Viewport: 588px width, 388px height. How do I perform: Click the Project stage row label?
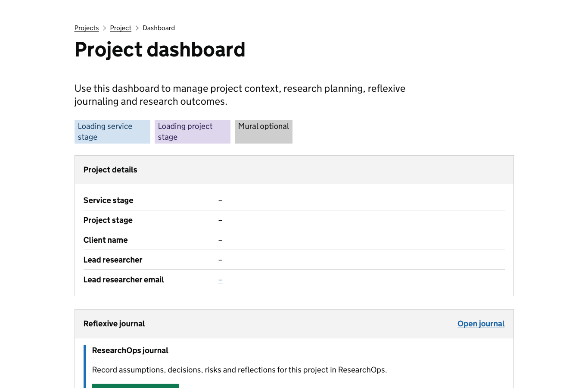pos(108,220)
